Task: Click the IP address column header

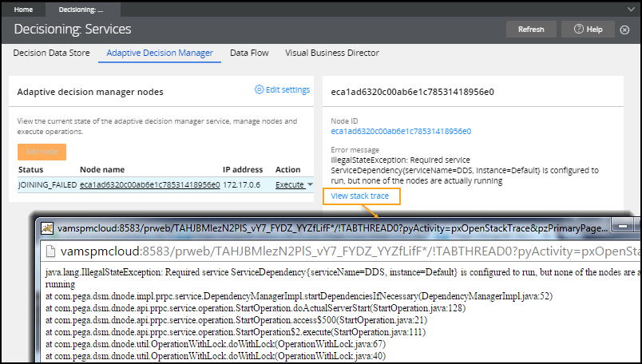Action: [x=243, y=169]
